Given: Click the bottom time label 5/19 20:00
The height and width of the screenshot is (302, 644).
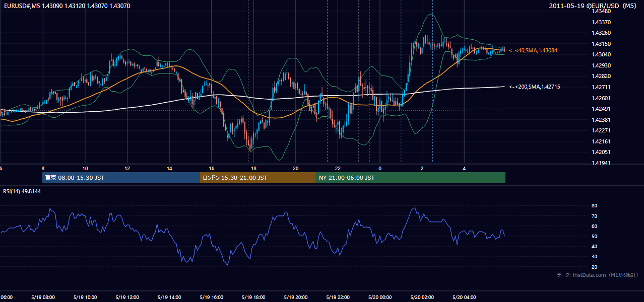Looking at the screenshot, I should point(296,297).
